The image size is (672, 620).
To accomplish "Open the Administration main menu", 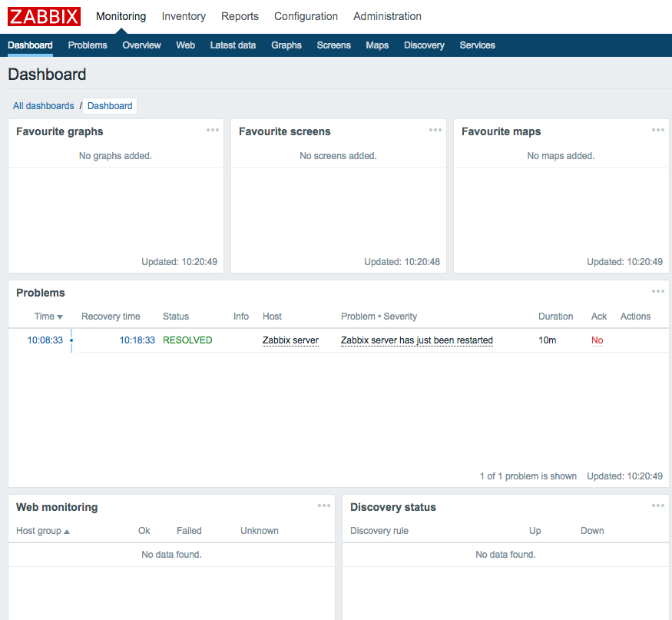I will (387, 16).
